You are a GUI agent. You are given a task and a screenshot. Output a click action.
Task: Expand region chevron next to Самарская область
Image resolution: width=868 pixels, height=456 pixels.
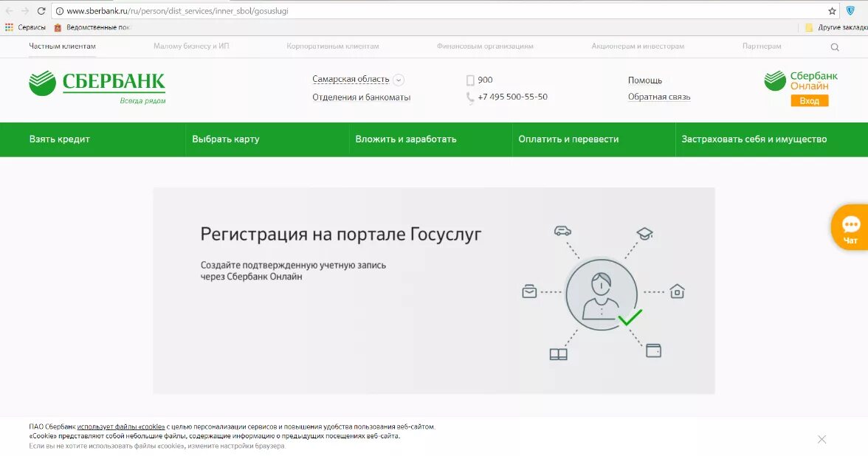pos(399,80)
